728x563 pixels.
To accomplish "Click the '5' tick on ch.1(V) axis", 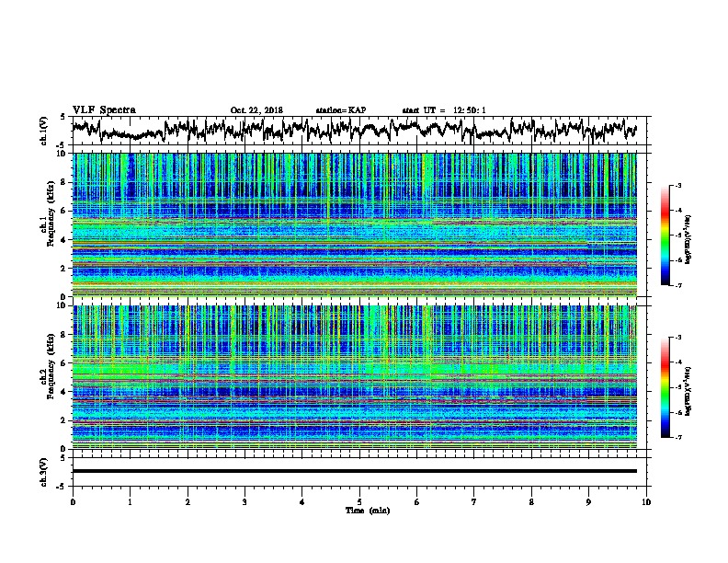I will click(x=63, y=117).
